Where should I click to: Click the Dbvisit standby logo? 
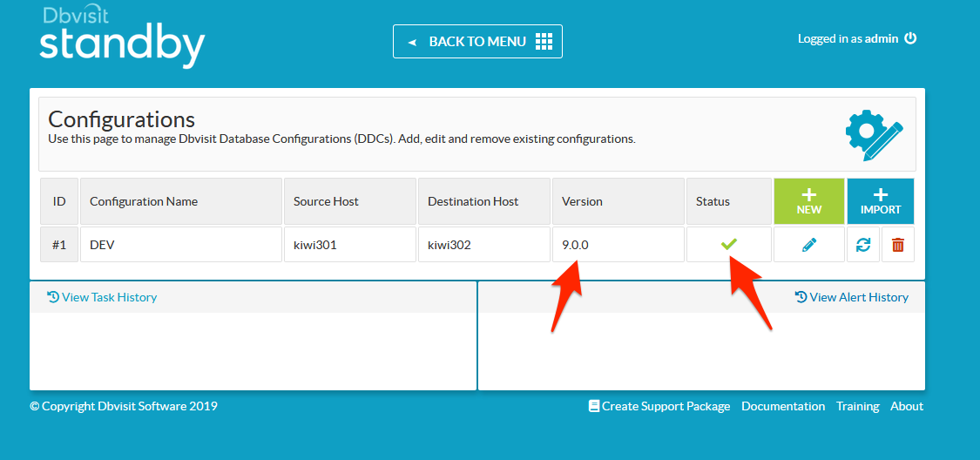[122, 37]
